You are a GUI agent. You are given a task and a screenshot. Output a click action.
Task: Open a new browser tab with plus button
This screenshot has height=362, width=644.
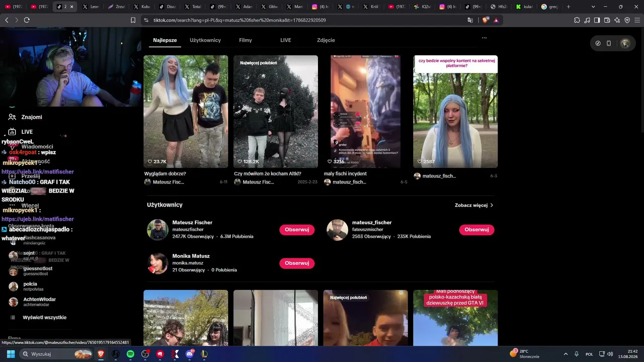[x=569, y=7]
